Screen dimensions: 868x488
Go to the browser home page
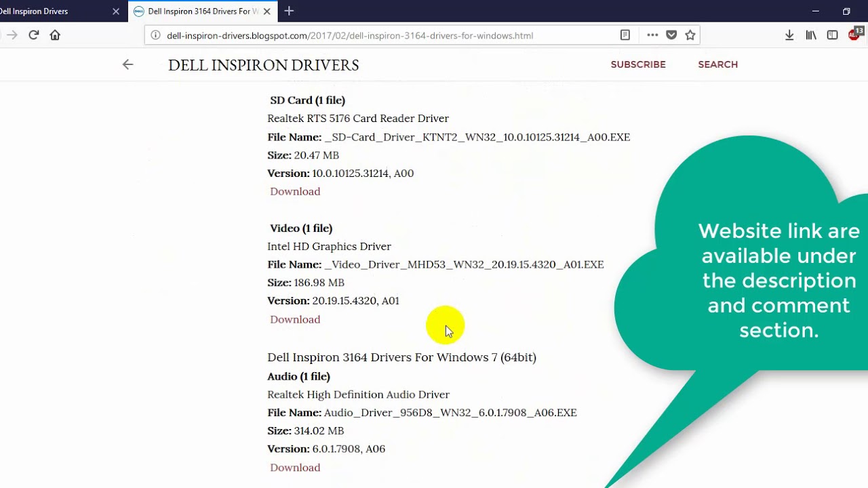tap(55, 35)
